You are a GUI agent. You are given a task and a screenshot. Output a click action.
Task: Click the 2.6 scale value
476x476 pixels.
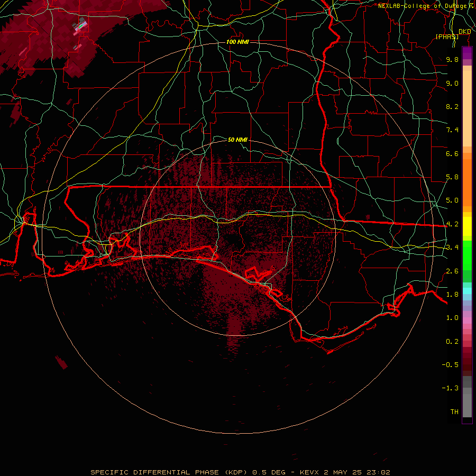click(x=452, y=271)
